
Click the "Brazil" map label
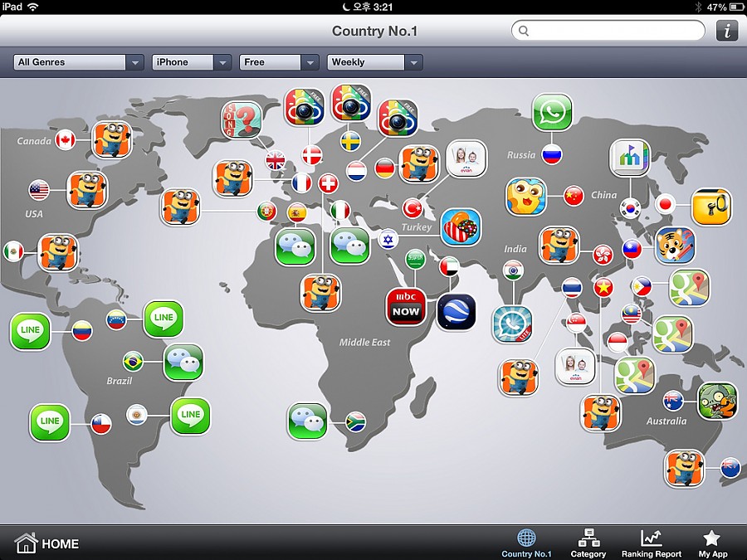tap(119, 381)
